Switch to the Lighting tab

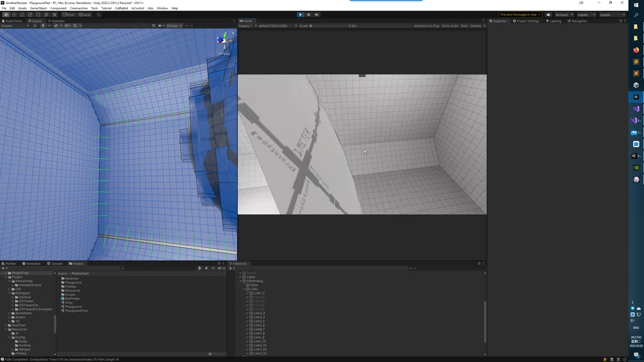(553, 21)
